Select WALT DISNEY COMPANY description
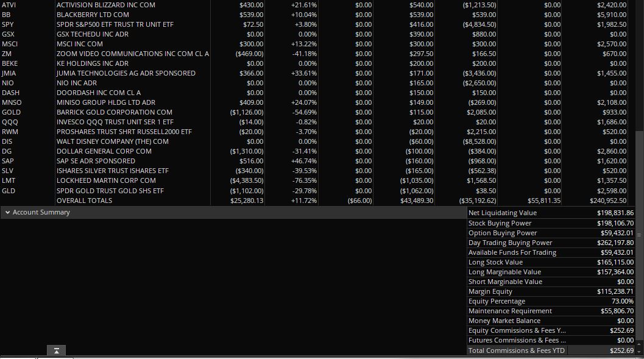The width and height of the screenshot is (644, 359). (113, 141)
